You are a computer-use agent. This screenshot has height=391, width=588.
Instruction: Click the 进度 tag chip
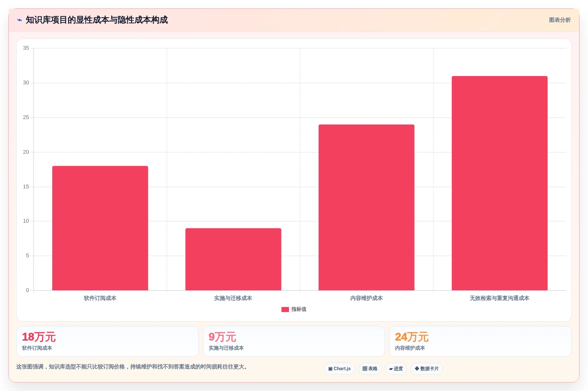[396, 369]
